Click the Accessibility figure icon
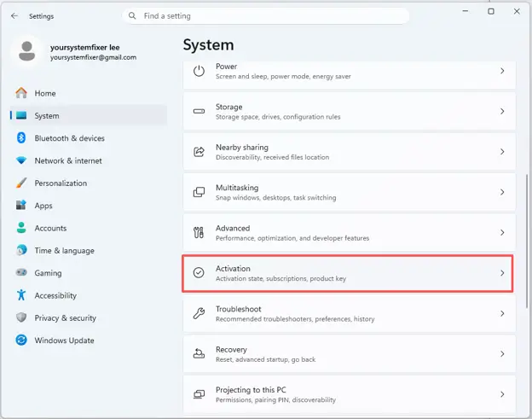The width and height of the screenshot is (532, 419). [21, 295]
